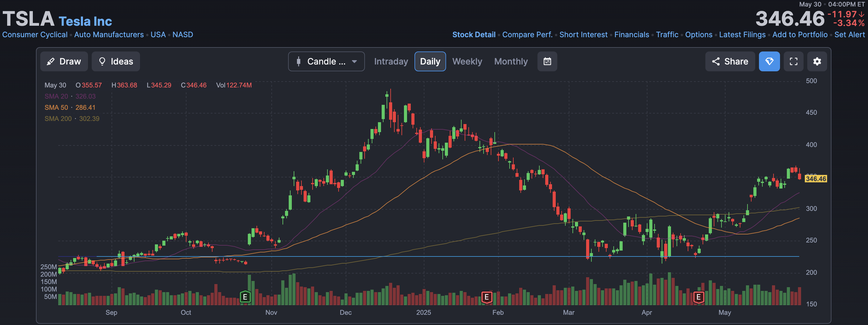The width and height of the screenshot is (868, 325).
Task: Switch to Intraday timeframe
Action: (x=391, y=61)
